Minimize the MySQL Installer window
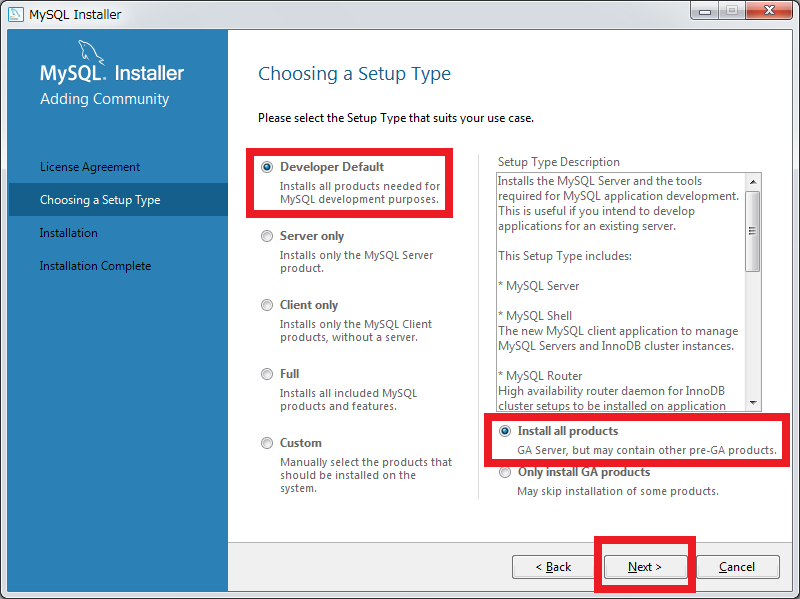800x599 pixels. tap(705, 11)
